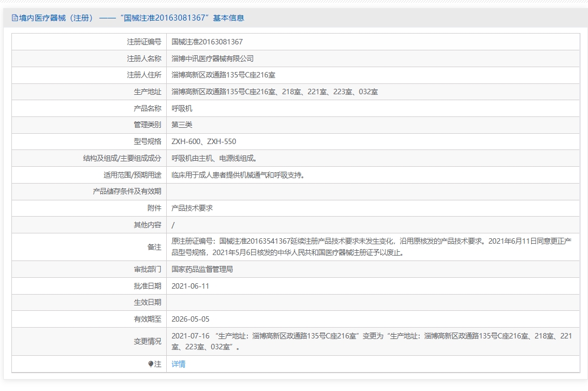Click structure text 呼吸机由主机、电源线组成
The width and height of the screenshot is (588, 391).
pyautogui.click(x=214, y=158)
